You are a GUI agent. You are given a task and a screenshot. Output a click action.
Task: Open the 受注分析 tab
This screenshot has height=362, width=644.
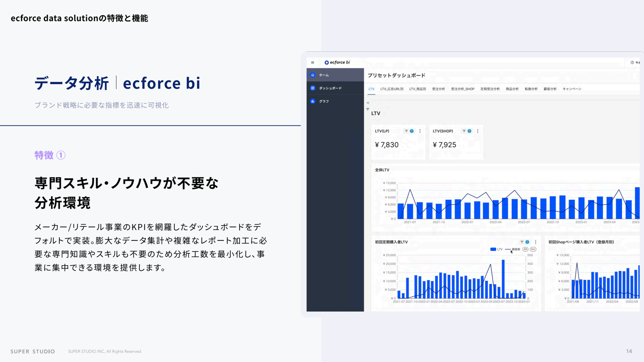438,89
